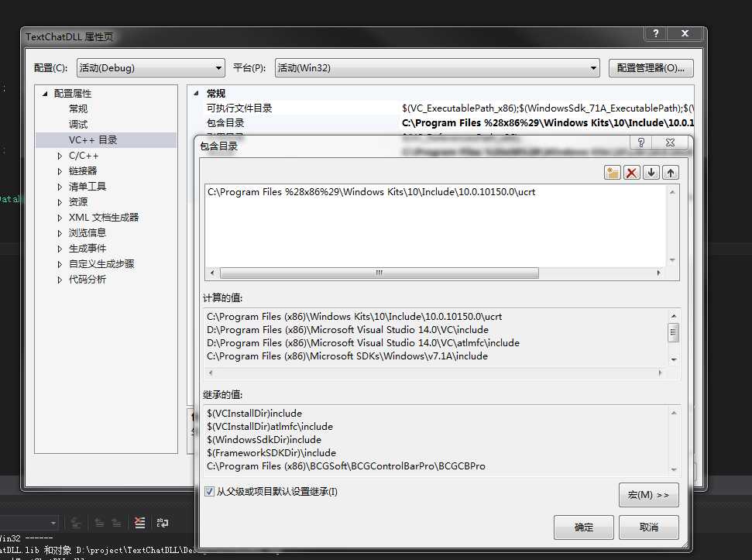752x560 pixels.
Task: Close the 包含目录 dialog
Action: 671,143
